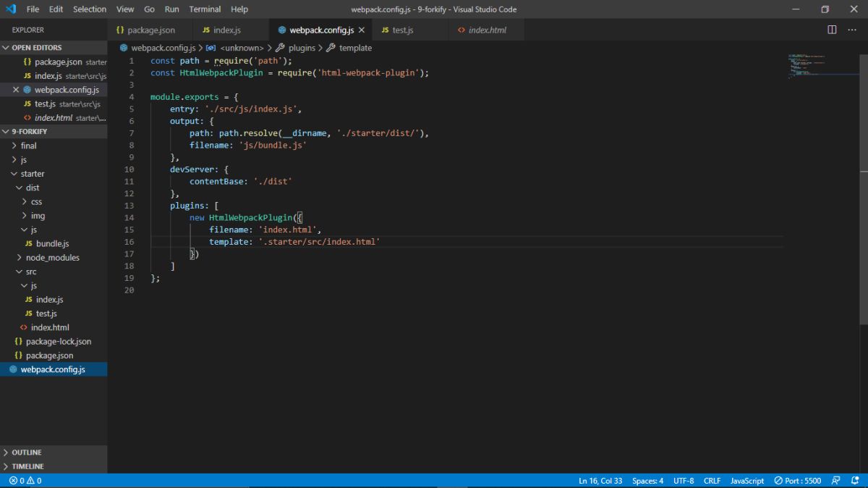The height and width of the screenshot is (488, 868).
Task: Click the template breadcrumb segment
Action: click(x=349, y=48)
